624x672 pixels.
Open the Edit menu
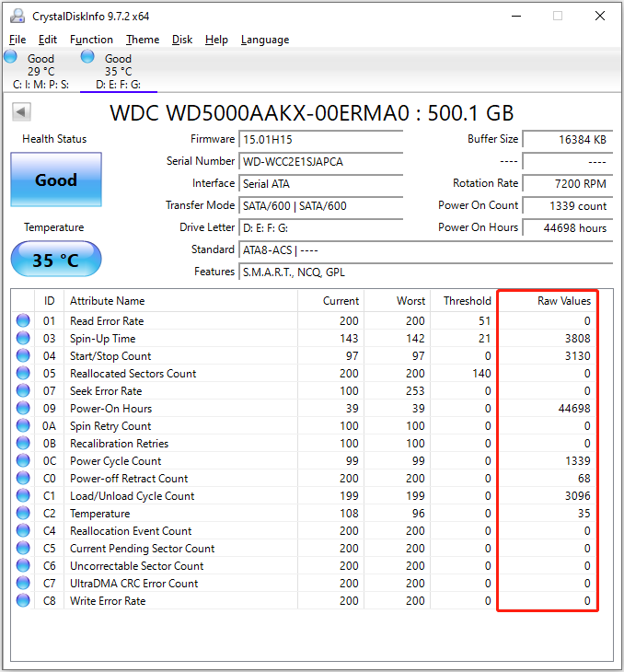point(48,40)
